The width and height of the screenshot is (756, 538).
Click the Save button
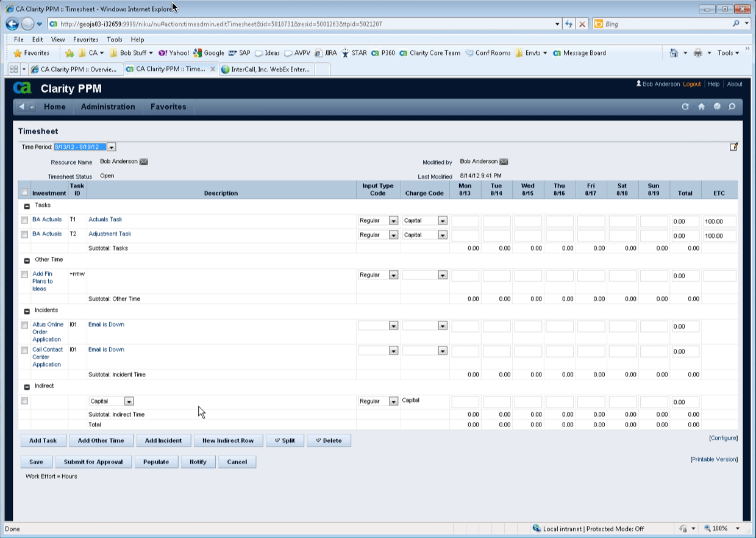click(x=36, y=462)
